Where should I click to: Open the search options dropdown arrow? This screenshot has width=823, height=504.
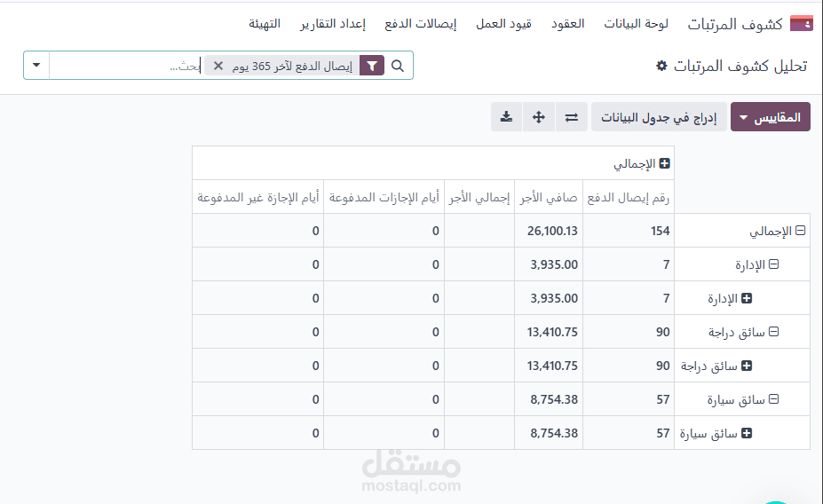36,66
